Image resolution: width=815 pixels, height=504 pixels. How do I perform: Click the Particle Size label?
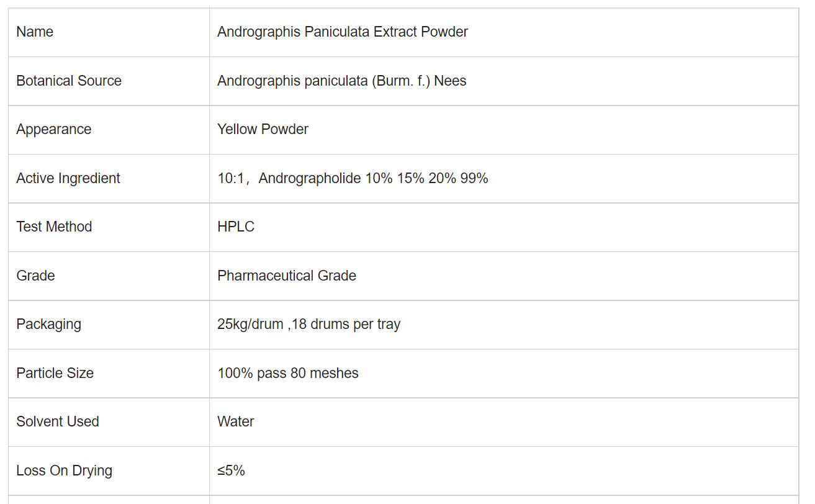coord(55,373)
